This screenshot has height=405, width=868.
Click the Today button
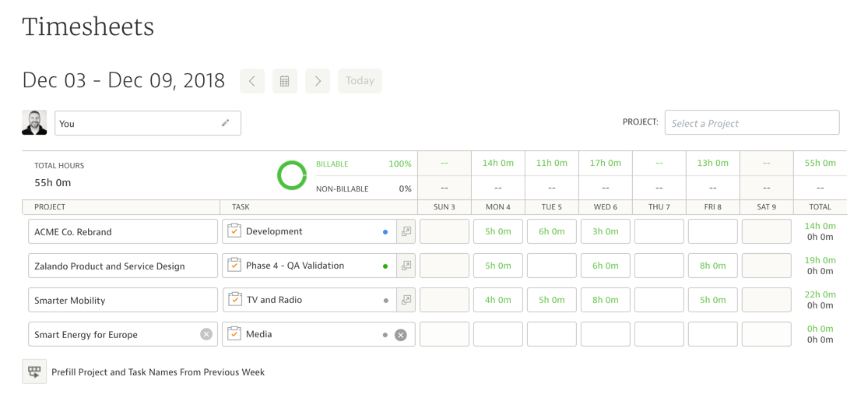point(360,81)
